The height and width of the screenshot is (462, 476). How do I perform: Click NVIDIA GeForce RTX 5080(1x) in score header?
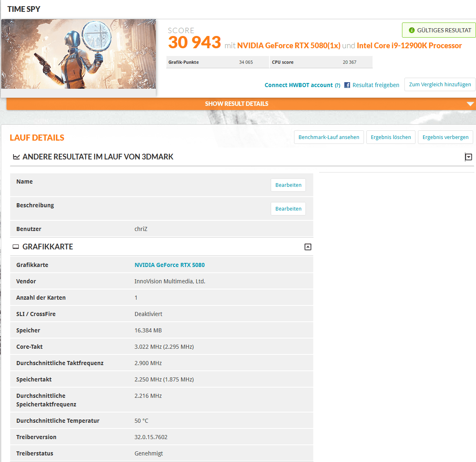coord(289,45)
